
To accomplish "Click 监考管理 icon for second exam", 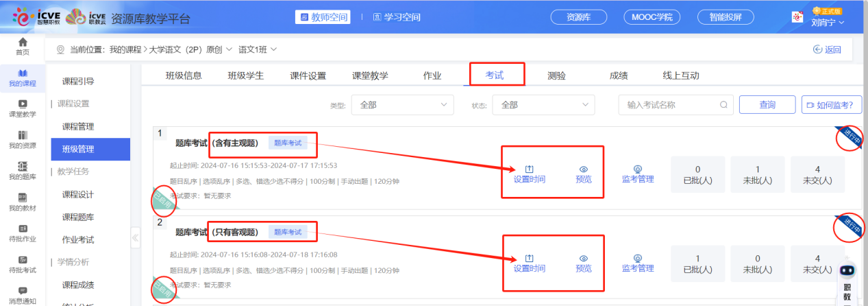I will coord(637,258).
